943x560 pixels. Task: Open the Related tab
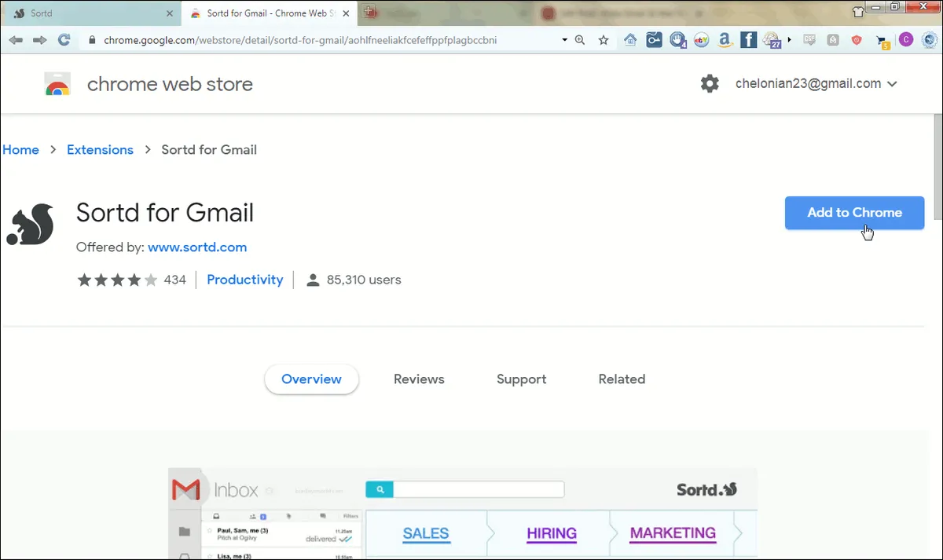coord(622,379)
